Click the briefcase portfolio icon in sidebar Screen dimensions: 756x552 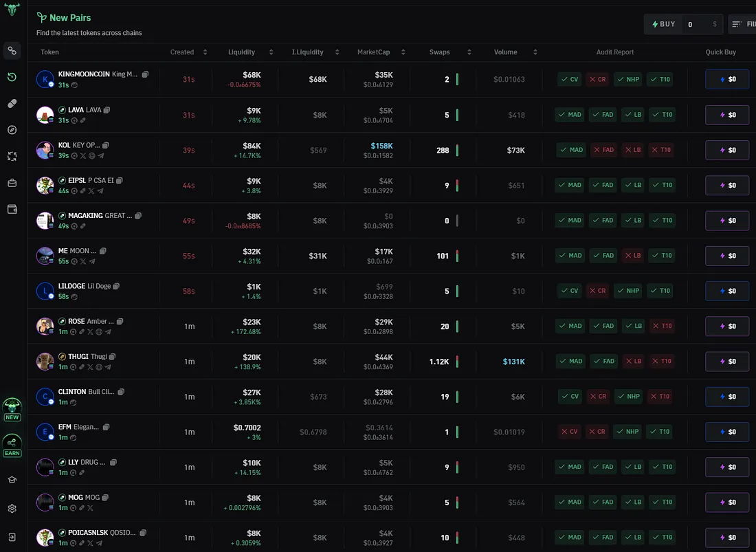(x=12, y=183)
